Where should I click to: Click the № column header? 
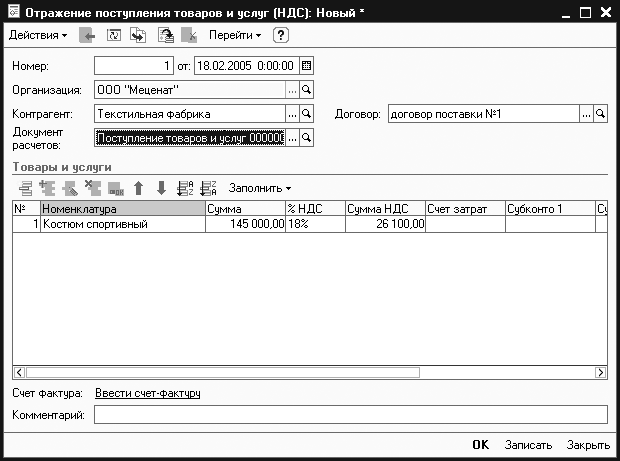point(26,209)
